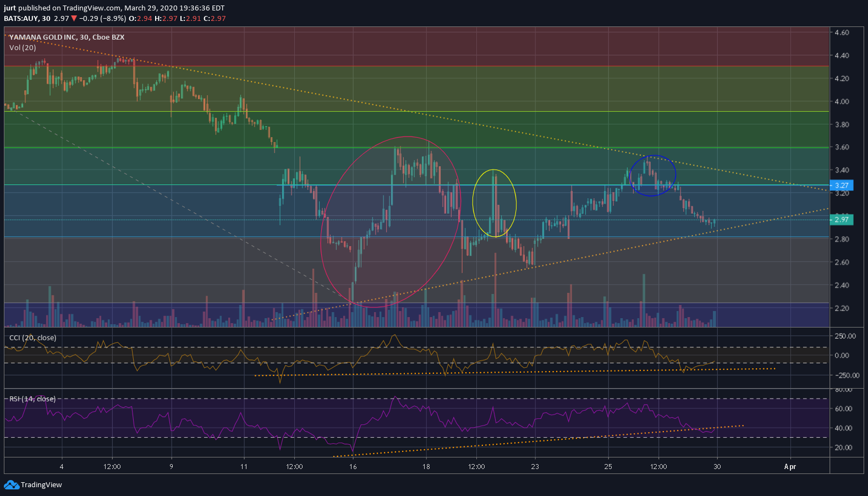Click the 4.40 price axis label
This screenshot has width=868, height=496.
click(842, 56)
